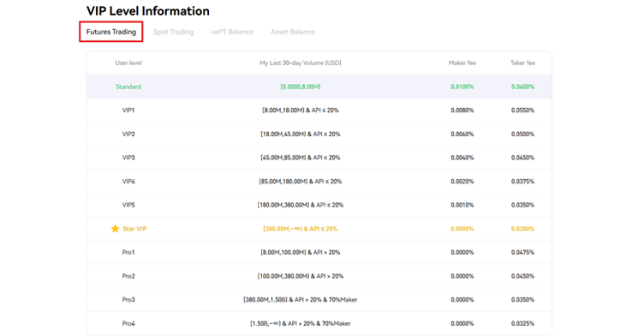The height and width of the screenshot is (336, 644).
Task: Click Star VIP maker fee 0.0000%
Action: (462, 229)
